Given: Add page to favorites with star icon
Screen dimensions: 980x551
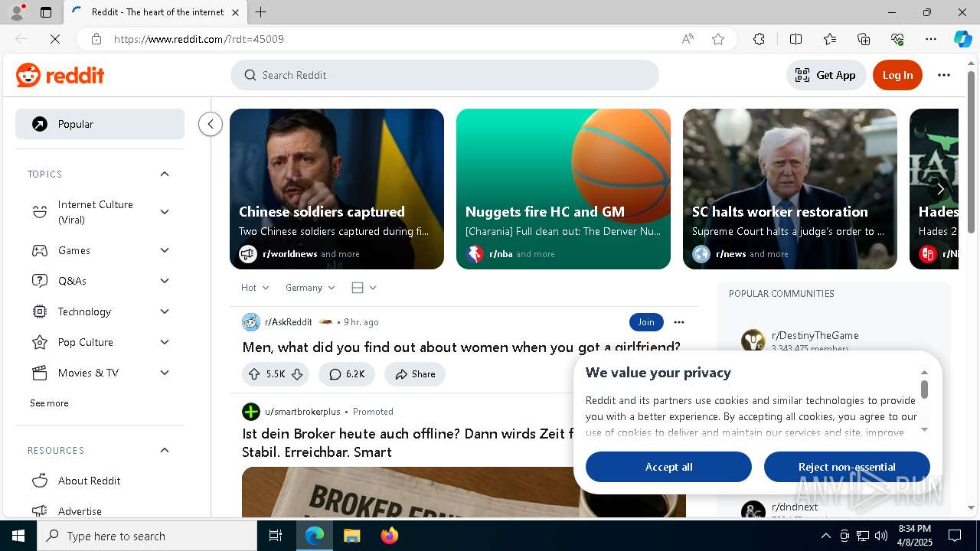Looking at the screenshot, I should pyautogui.click(x=717, y=39).
